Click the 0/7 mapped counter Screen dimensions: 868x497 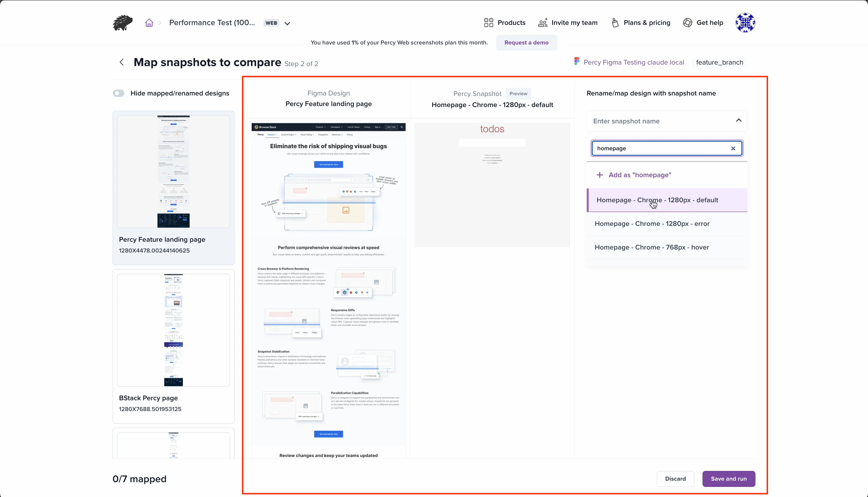[x=140, y=479]
